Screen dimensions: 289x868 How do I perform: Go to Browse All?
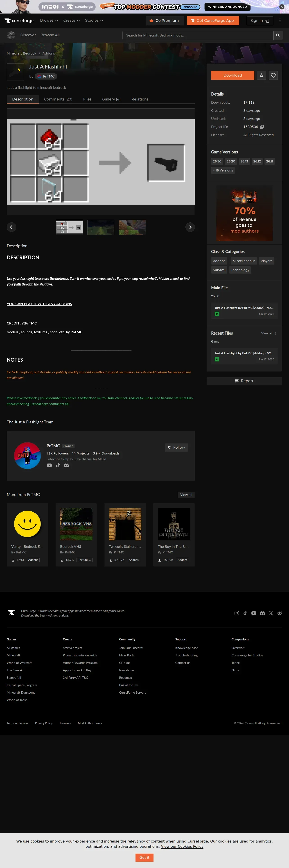pyautogui.click(x=50, y=35)
